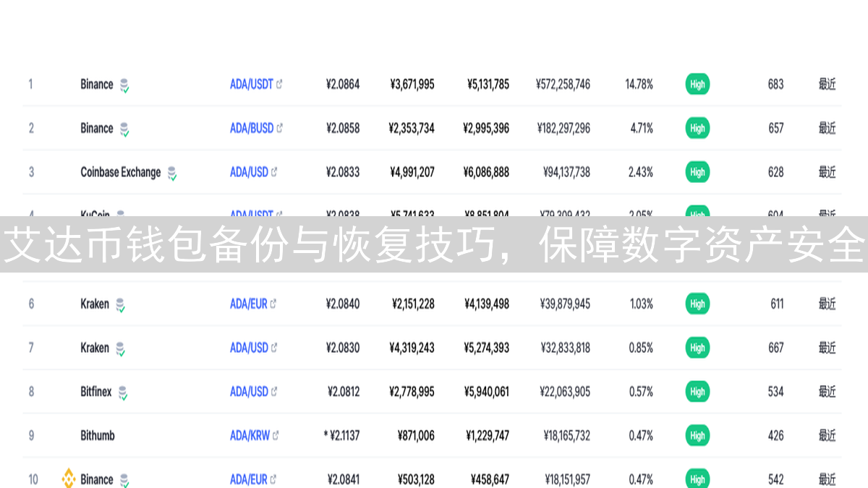Image resolution: width=868 pixels, height=488 pixels.
Task: Open Kraken's ADA/EUR pair link
Action: [253, 304]
